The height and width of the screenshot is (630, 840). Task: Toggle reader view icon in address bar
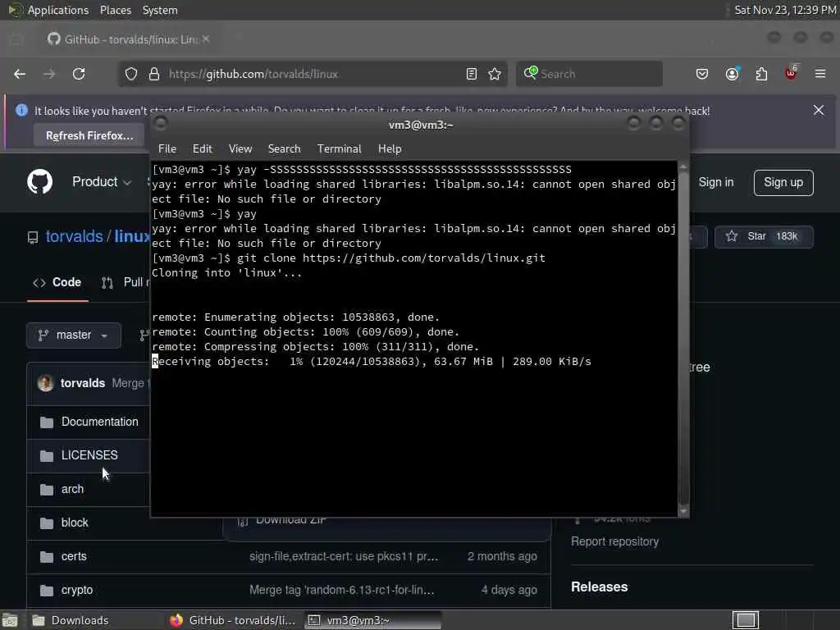[x=472, y=74]
